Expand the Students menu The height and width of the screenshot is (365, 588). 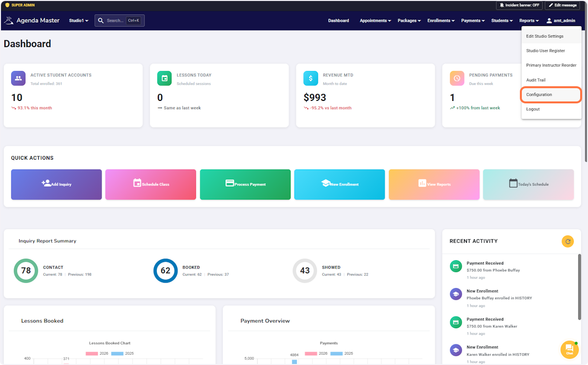click(502, 21)
